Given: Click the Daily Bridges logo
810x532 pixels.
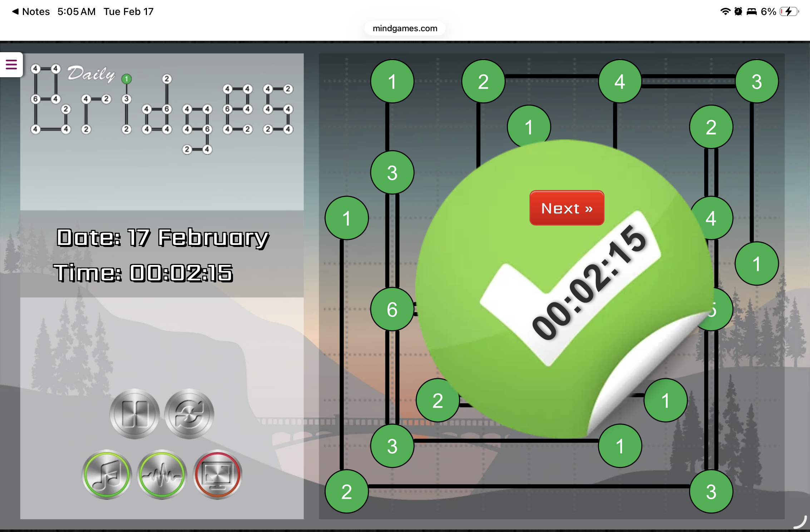Looking at the screenshot, I should coord(162,107).
